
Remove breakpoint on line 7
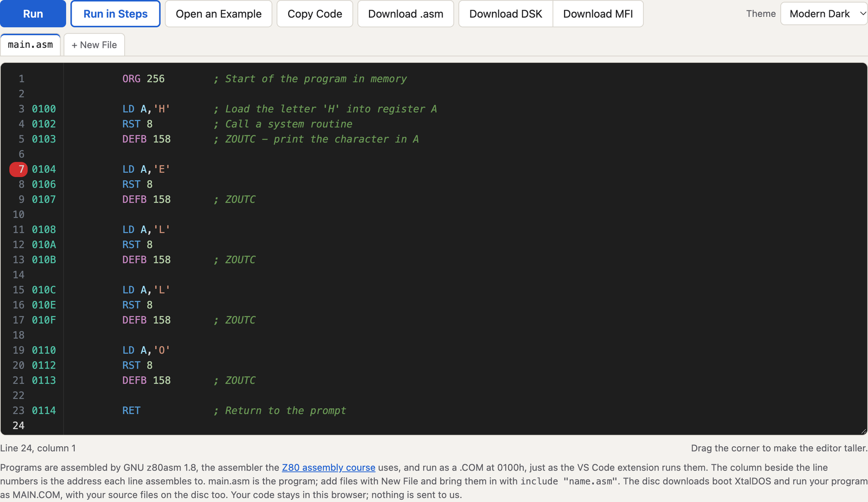pos(18,169)
